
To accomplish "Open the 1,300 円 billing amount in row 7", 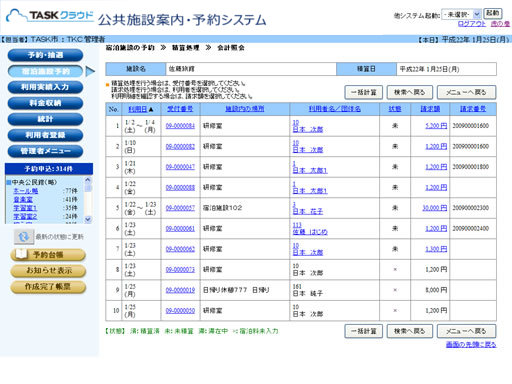I will point(436,249).
